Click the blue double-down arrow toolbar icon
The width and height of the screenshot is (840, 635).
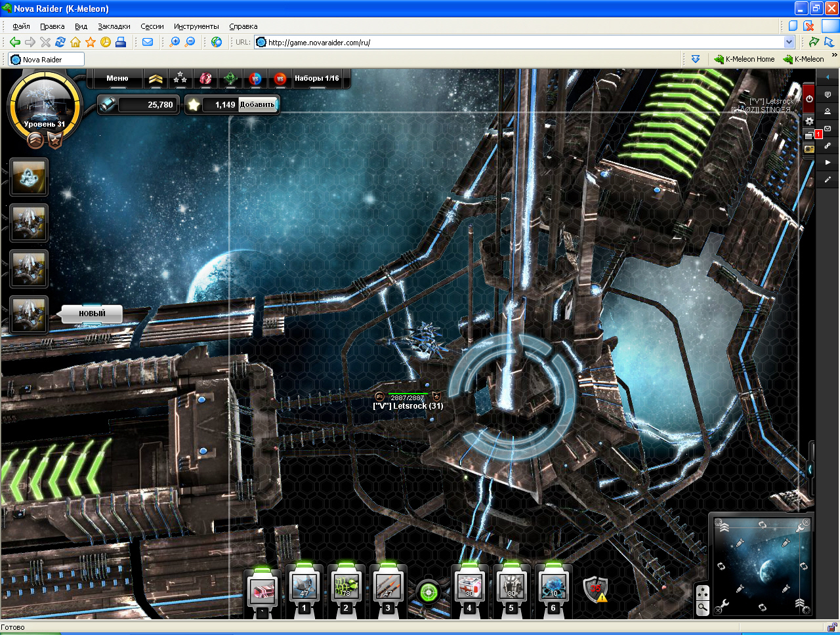point(695,59)
